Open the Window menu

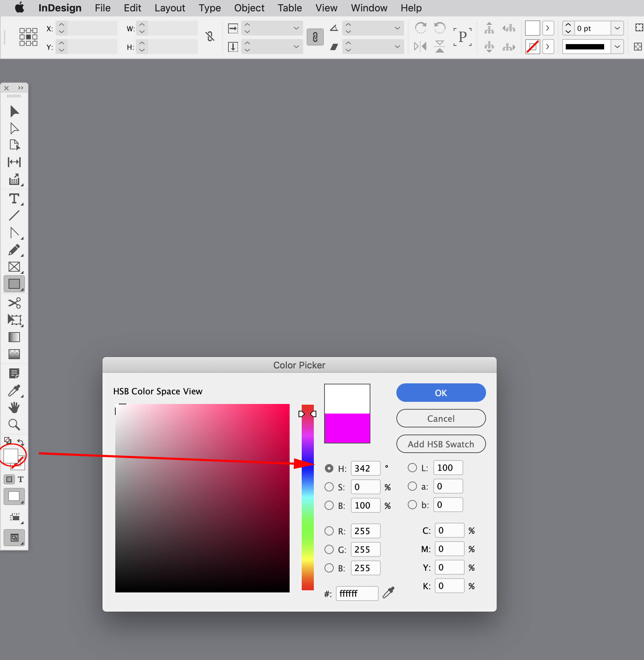point(369,8)
